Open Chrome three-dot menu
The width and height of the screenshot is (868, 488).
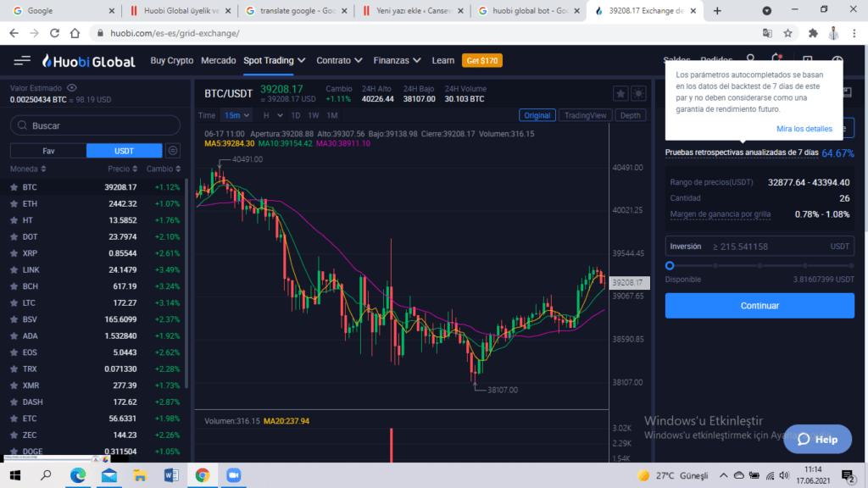854,33
